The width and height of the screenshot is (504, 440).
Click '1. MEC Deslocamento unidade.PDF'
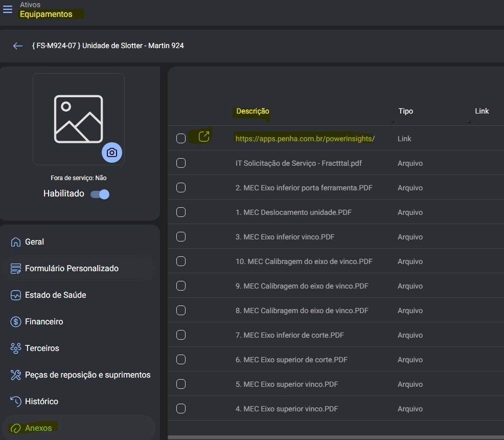[x=293, y=213]
